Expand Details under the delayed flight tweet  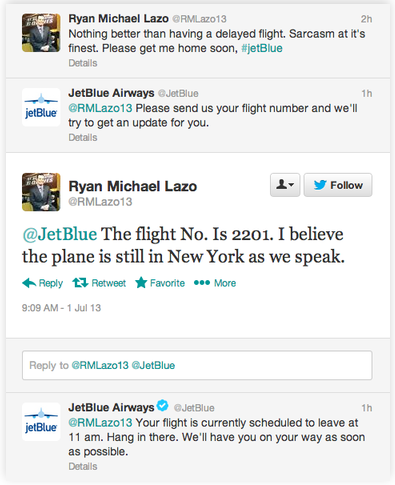(83, 63)
